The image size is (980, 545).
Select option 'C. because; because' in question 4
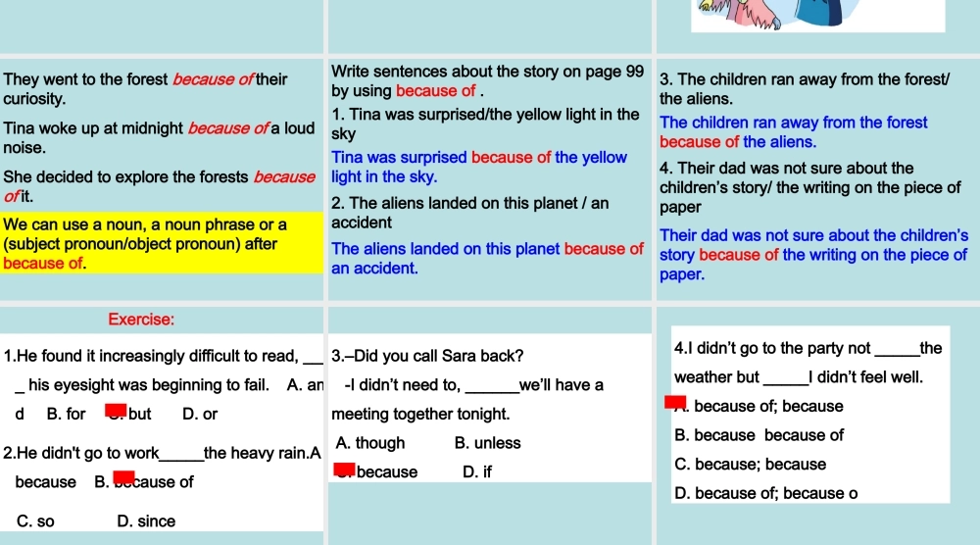coord(751,465)
